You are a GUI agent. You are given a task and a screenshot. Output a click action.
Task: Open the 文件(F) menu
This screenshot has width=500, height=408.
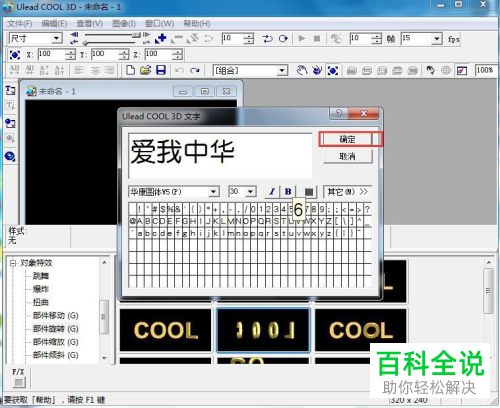[20, 24]
